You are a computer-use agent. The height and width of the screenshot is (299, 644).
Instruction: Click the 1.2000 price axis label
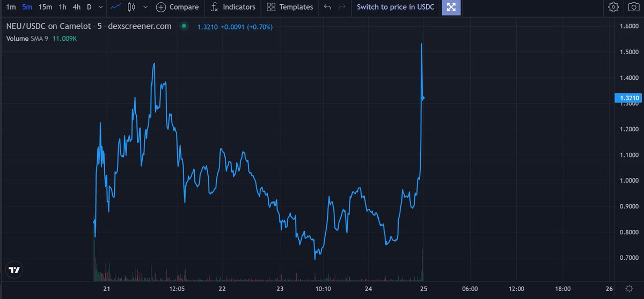tap(628, 129)
